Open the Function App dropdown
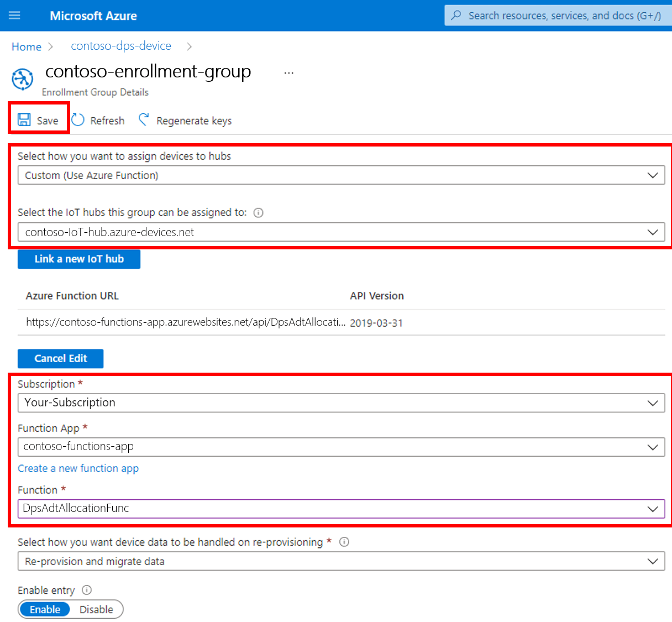672x622 pixels. (x=654, y=447)
